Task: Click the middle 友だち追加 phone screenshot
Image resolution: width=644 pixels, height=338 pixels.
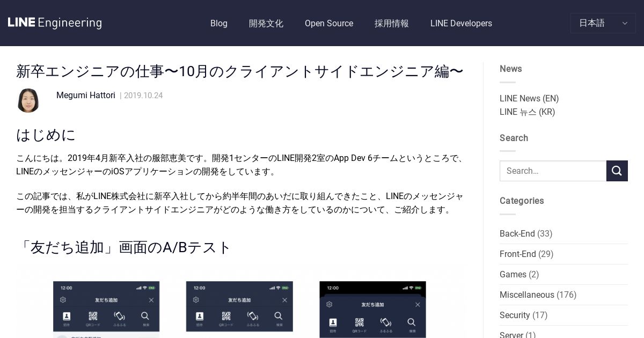Action: tap(239, 306)
